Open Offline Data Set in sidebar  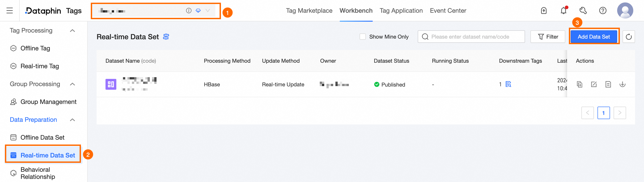click(x=42, y=137)
